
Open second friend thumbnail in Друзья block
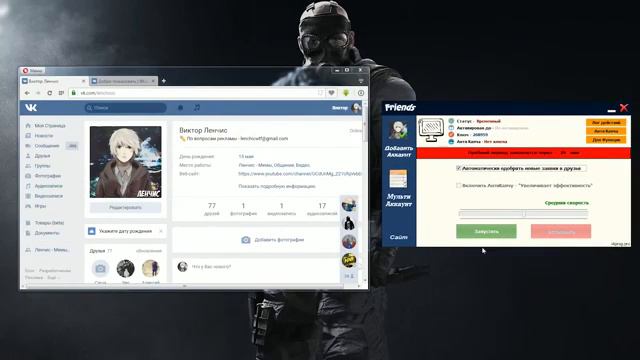(125, 269)
